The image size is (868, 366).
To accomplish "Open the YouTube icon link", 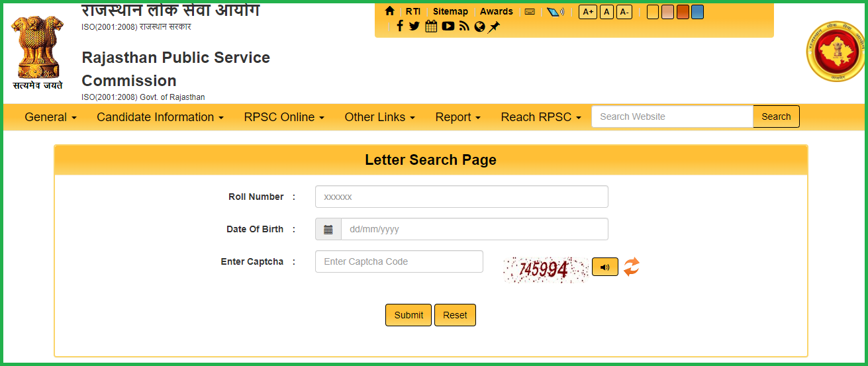I will coord(448,26).
